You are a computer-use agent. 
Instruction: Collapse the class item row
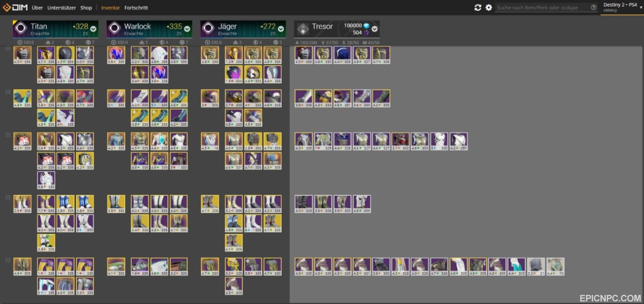[x=8, y=260]
